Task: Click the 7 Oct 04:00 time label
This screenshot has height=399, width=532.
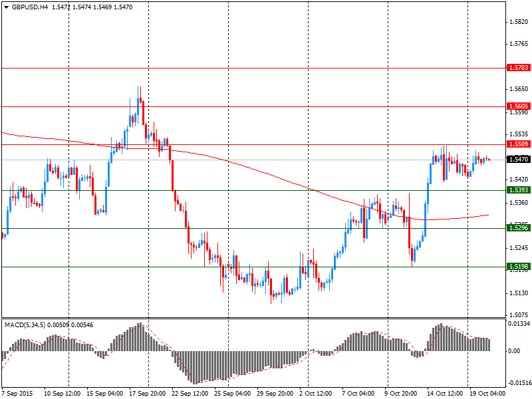Action: click(358, 394)
